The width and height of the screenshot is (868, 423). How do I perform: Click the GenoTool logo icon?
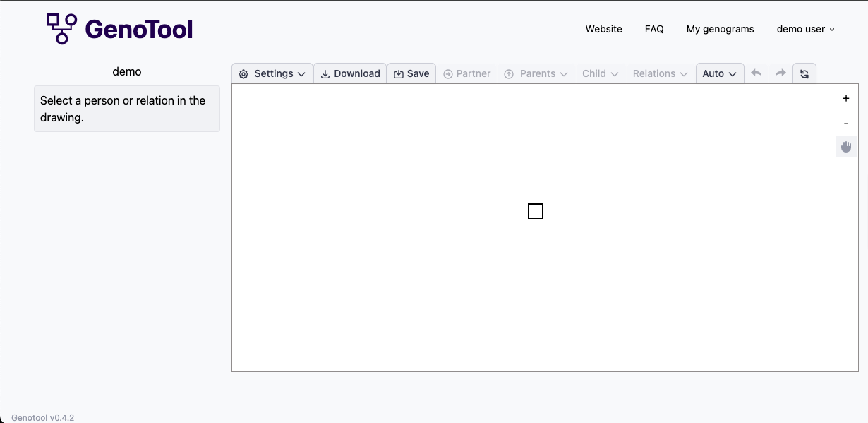[61, 28]
